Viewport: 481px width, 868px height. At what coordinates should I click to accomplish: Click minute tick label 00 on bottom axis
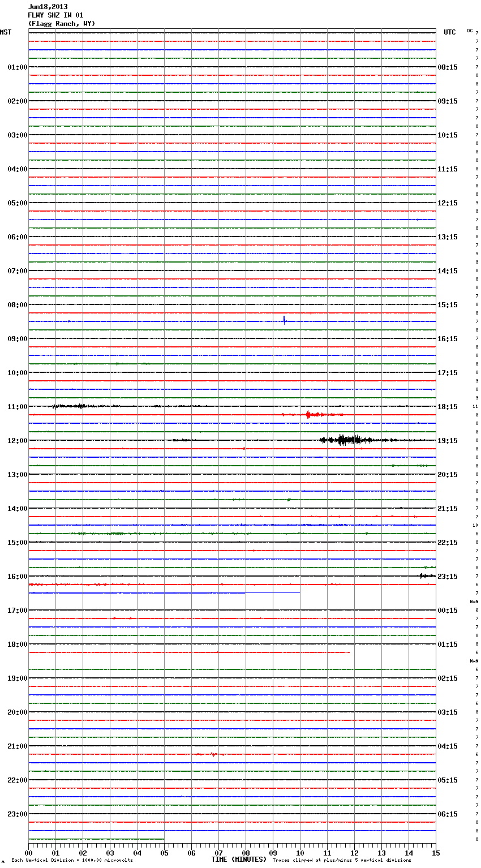[28, 853]
